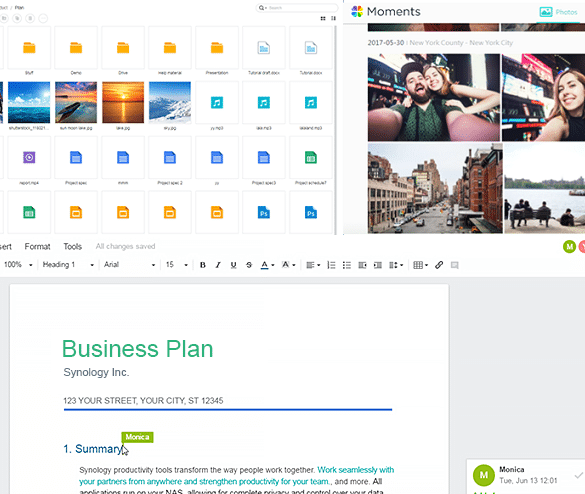Open the Drive folder
585x494 pixels.
(x=123, y=48)
